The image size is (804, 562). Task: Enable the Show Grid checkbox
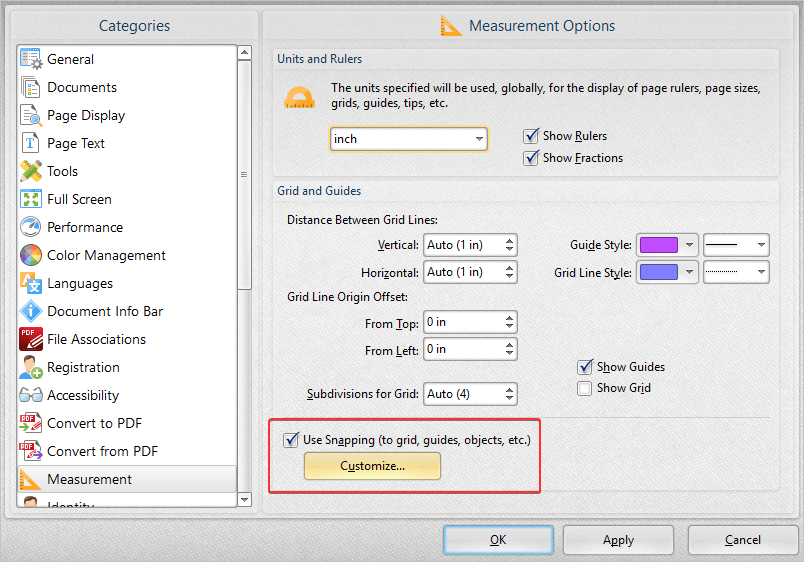[x=585, y=388]
